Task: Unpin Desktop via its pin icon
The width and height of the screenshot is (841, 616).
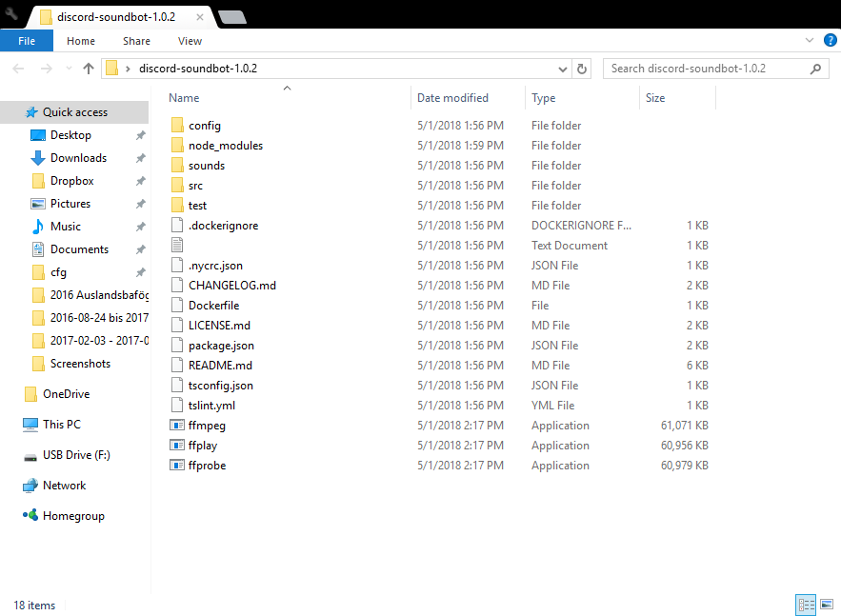Action: [141, 135]
